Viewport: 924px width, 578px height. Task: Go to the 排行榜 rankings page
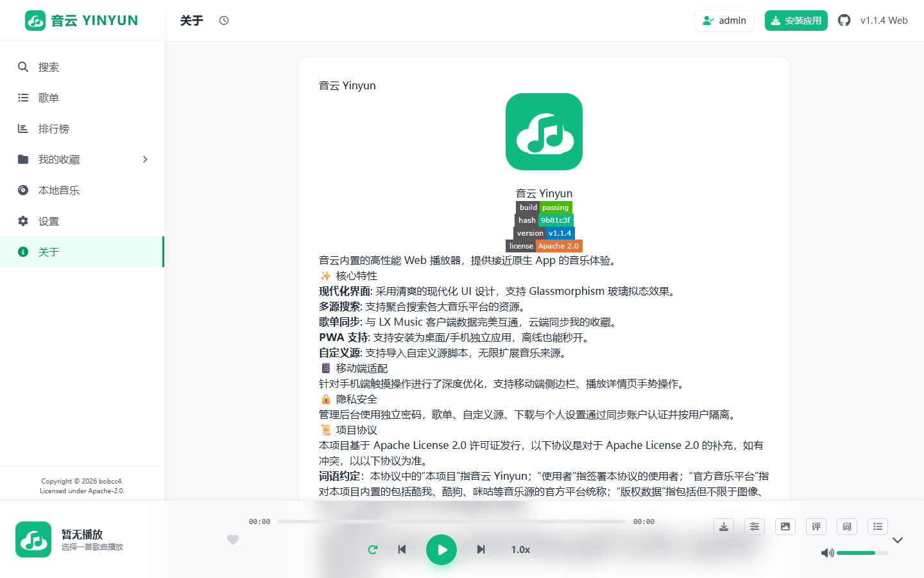click(82, 128)
